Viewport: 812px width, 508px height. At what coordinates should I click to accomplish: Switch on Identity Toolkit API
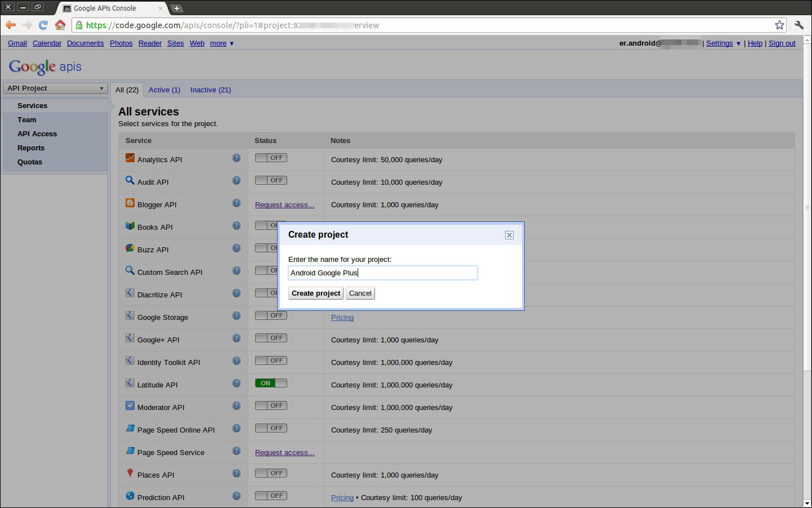pyautogui.click(x=271, y=361)
